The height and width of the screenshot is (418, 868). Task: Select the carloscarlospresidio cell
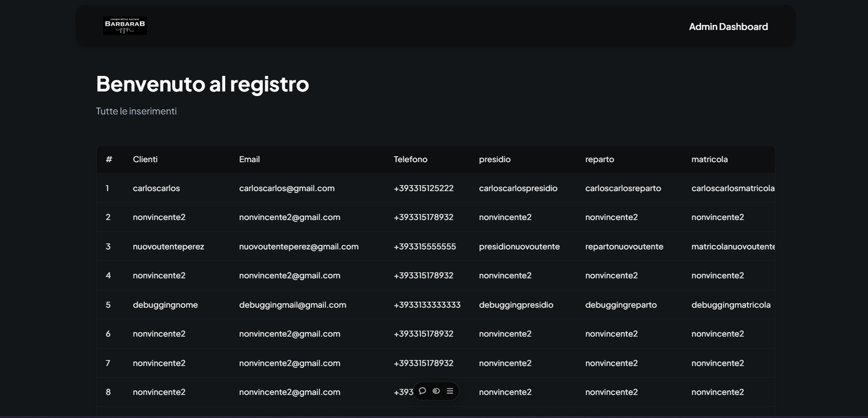[x=518, y=188]
